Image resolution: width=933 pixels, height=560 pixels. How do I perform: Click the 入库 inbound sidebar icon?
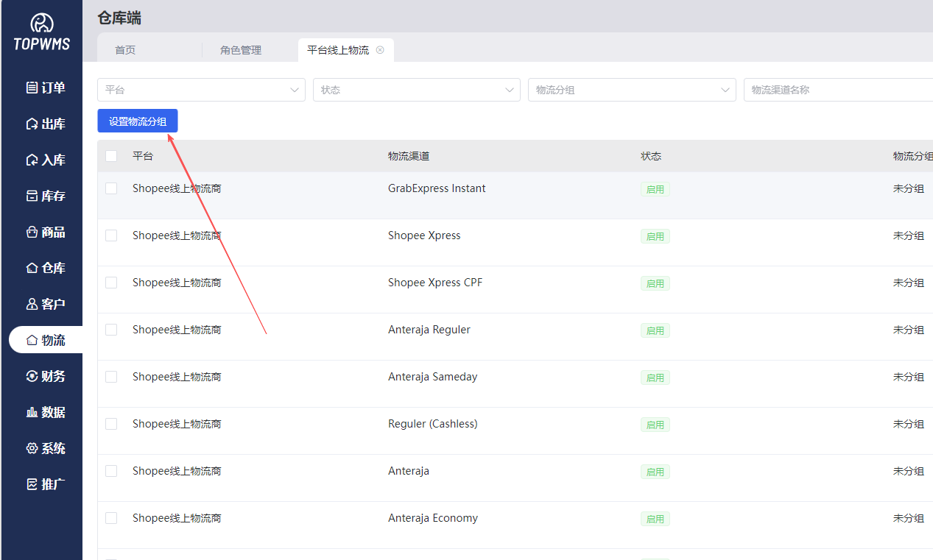[32, 160]
